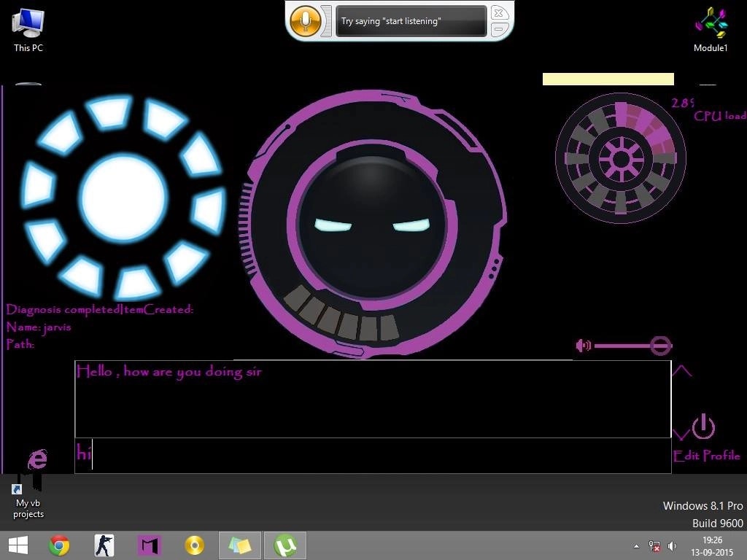747x560 pixels.
Task: Open the Windows Start menu
Action: coord(16,545)
